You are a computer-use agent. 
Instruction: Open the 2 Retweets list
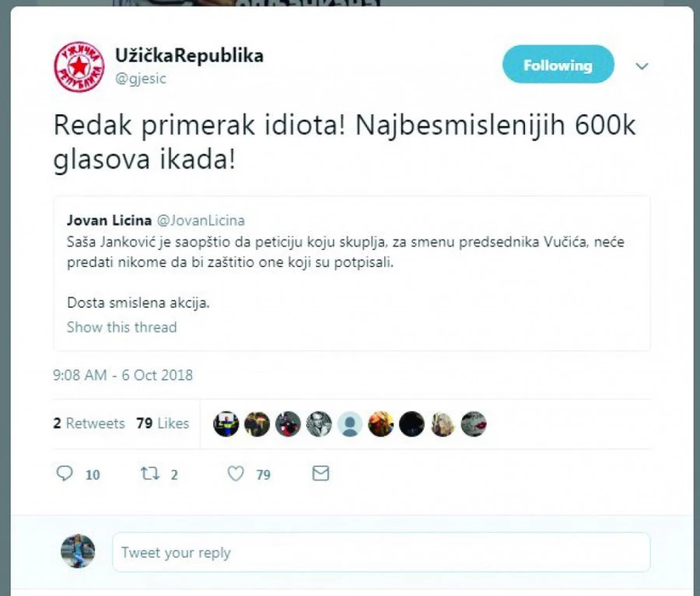pyautogui.click(x=89, y=423)
